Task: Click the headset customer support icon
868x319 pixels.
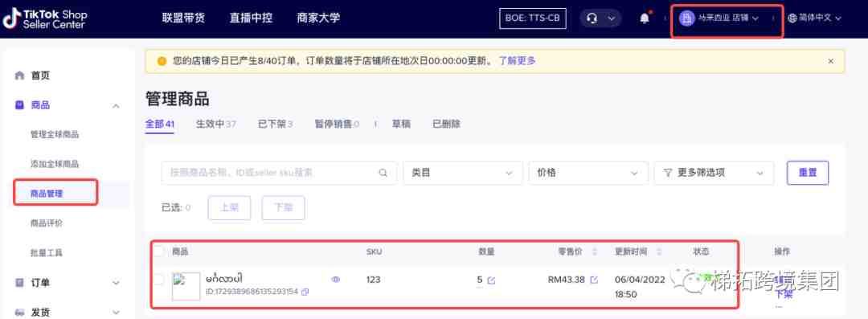Action: click(592, 18)
